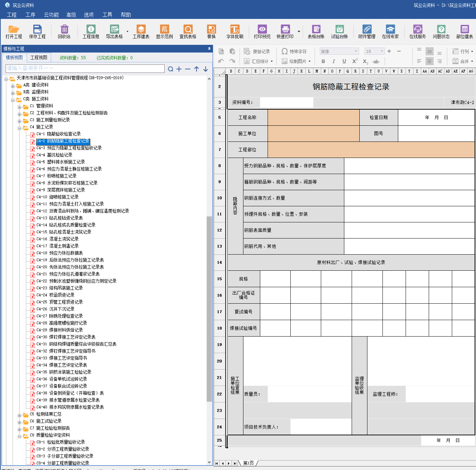This screenshot has height=470, width=476.
Task: Click the 在线专家 online expert icon
Action: 390,32
